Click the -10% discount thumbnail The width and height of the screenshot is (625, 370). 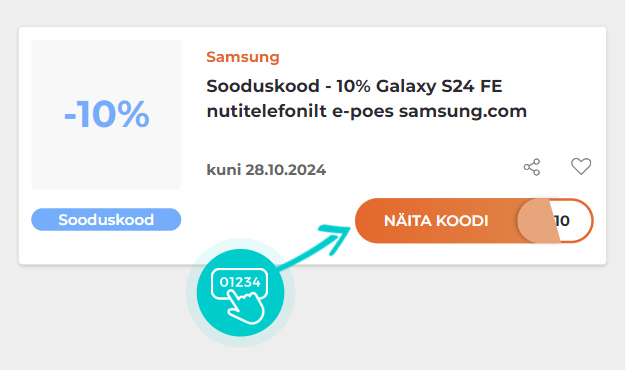106,115
